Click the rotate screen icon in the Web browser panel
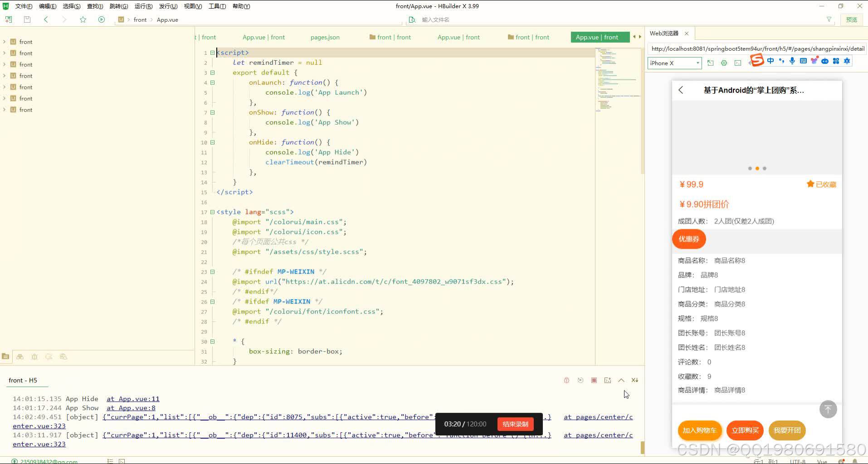The image size is (868, 464). click(x=711, y=63)
